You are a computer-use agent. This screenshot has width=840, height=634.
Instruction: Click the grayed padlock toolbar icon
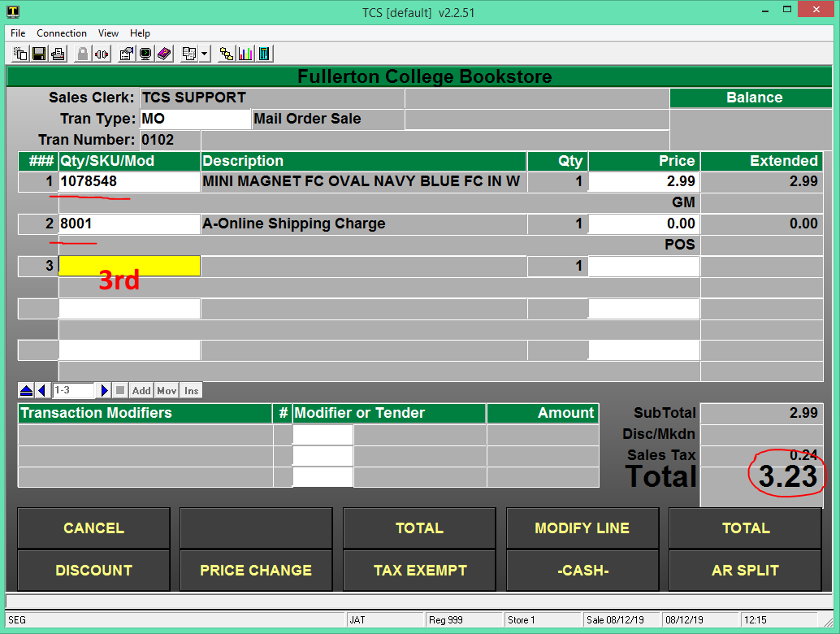pos(83,54)
